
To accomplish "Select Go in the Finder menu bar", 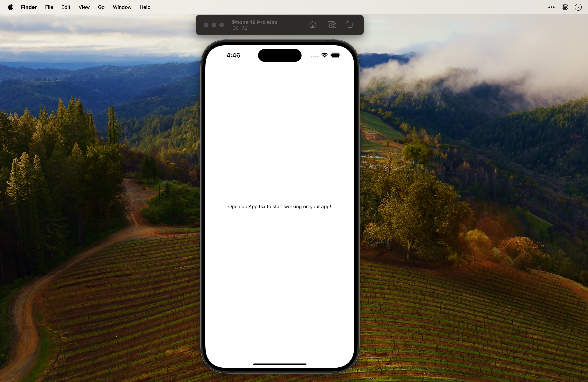I will pyautogui.click(x=101, y=7).
